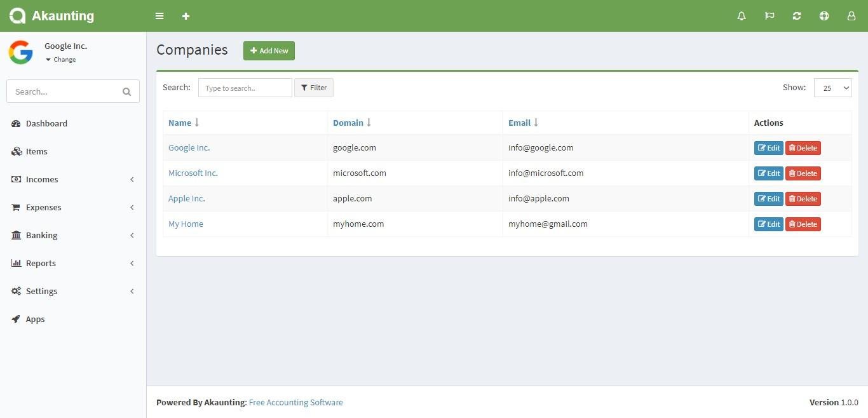Expand the Change company switcher
This screenshot has height=418, width=868.
point(62,59)
